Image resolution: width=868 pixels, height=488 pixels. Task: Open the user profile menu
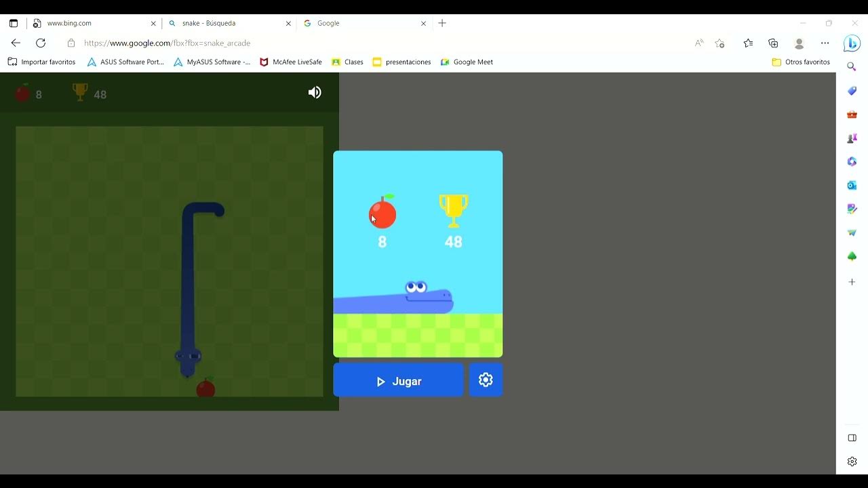[799, 43]
